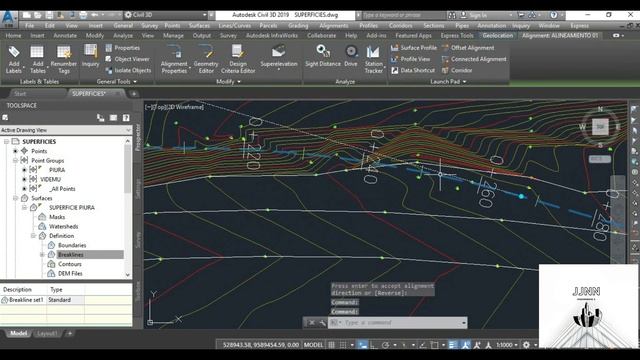Click the keyword search field
Viewport: 640px width, 360px height.
[x=404, y=15]
